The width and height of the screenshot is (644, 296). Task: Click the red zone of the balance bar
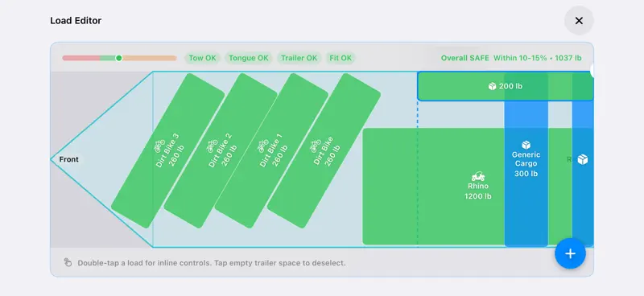point(81,58)
